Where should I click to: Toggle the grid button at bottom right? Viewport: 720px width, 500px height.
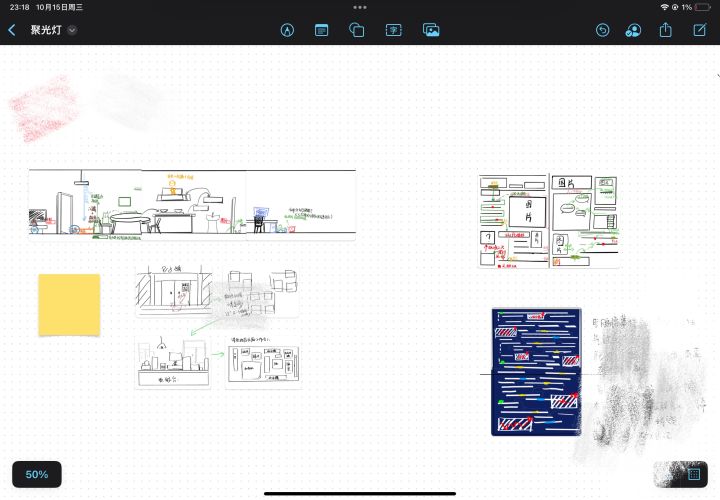(694, 474)
